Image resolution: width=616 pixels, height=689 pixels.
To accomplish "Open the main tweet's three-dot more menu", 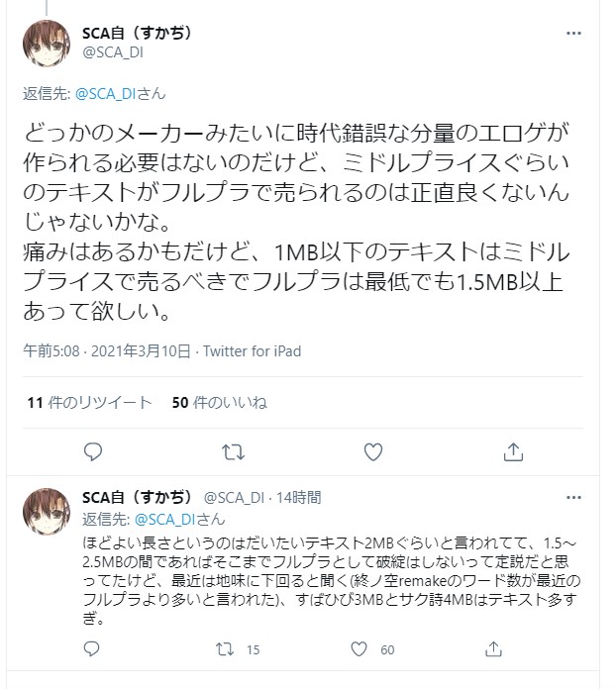I will pyautogui.click(x=573, y=34).
